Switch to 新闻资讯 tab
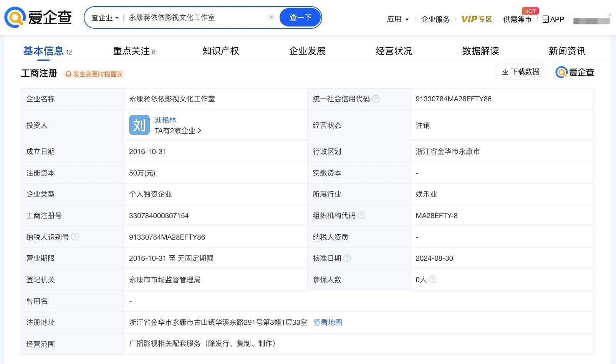The image size is (616, 364). (x=567, y=51)
